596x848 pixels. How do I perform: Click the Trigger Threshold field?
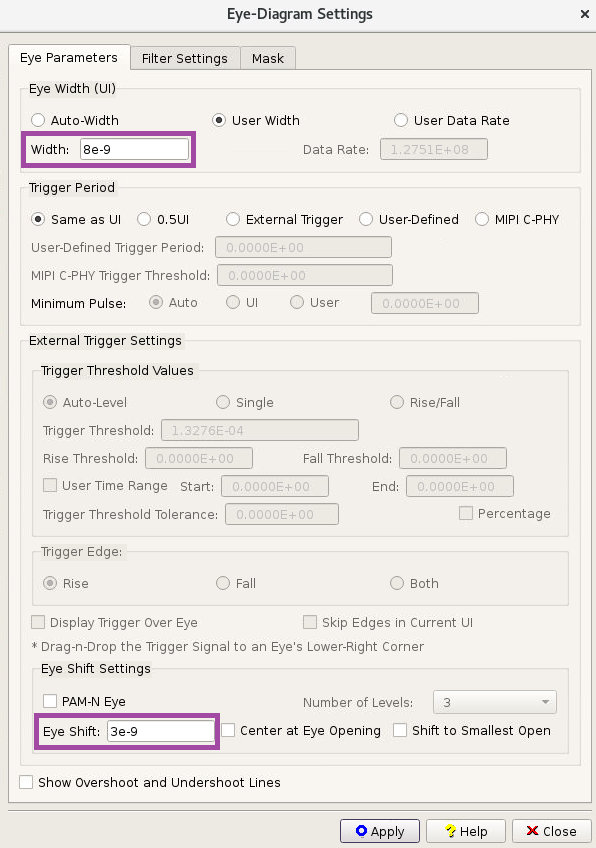pyautogui.click(x=260, y=430)
